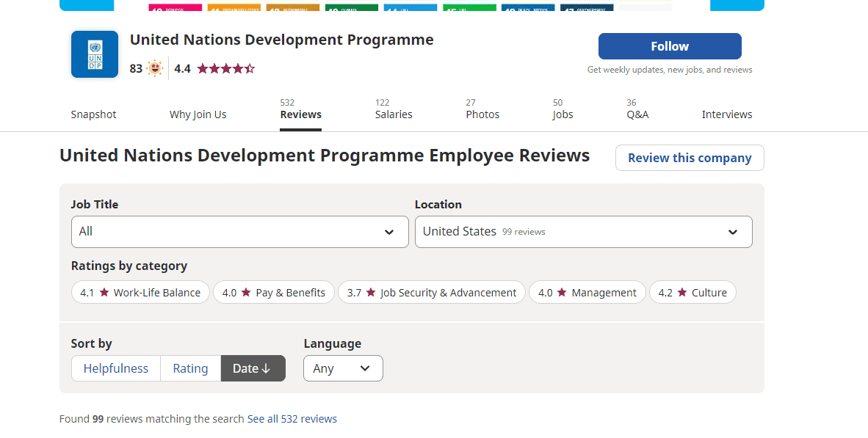
Task: Click the UNDP company logo
Action: click(94, 54)
